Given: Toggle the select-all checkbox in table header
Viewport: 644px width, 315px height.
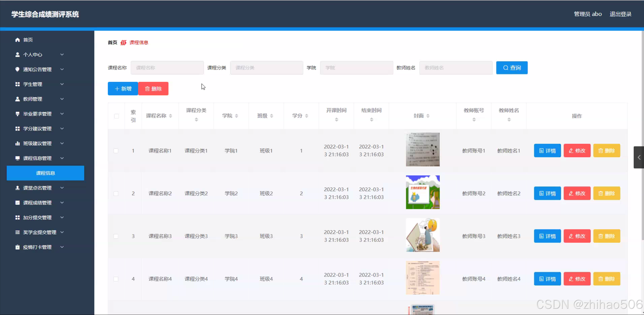Looking at the screenshot, I should coord(116,116).
